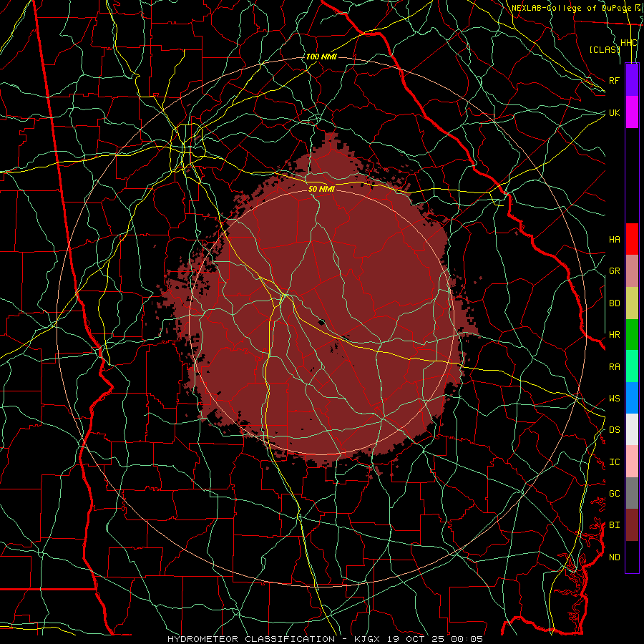Click the UK legend label
Image resolution: width=644 pixels, height=644 pixels.
[615, 112]
